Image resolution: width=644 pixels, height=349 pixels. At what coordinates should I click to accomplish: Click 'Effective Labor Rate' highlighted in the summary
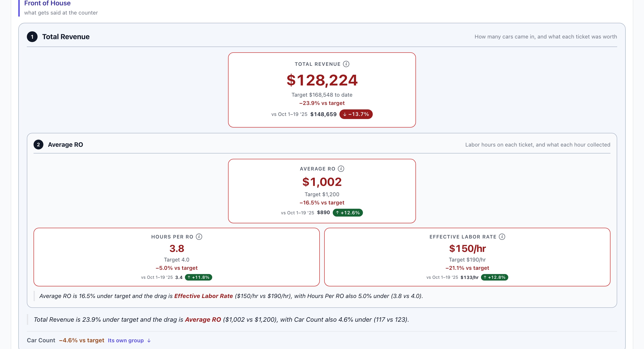203,296
